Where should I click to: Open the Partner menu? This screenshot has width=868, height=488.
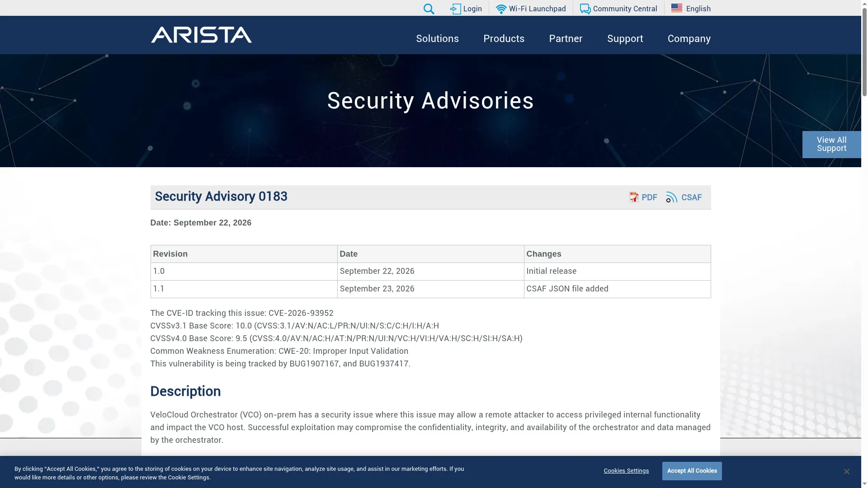566,38
